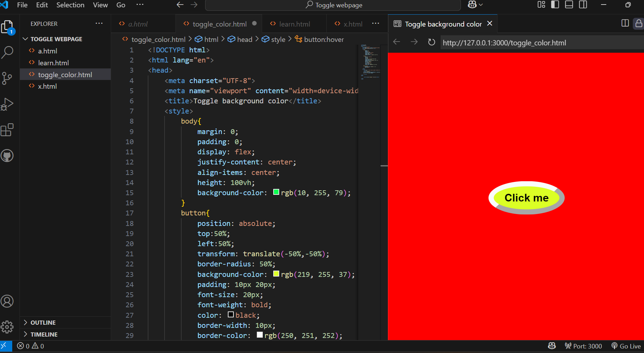This screenshot has height=353, width=644.
Task: Click the Copilot status icon in status bar
Action: click(552, 346)
